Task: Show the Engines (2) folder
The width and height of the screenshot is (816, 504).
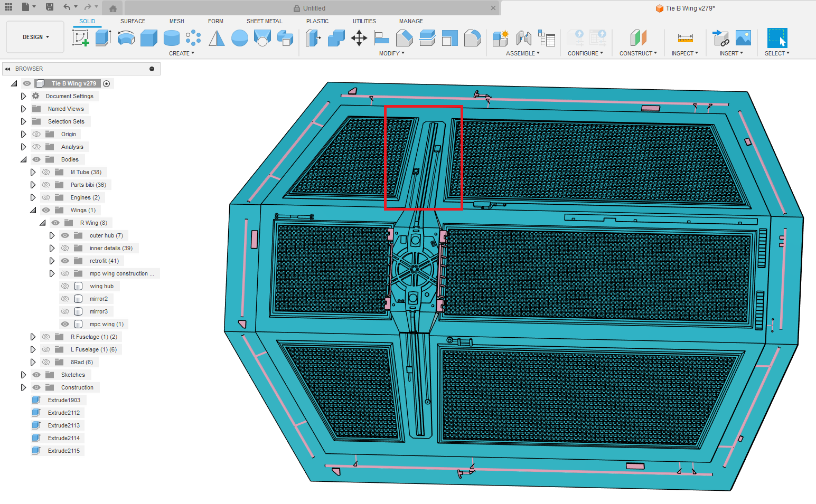Action: point(46,197)
